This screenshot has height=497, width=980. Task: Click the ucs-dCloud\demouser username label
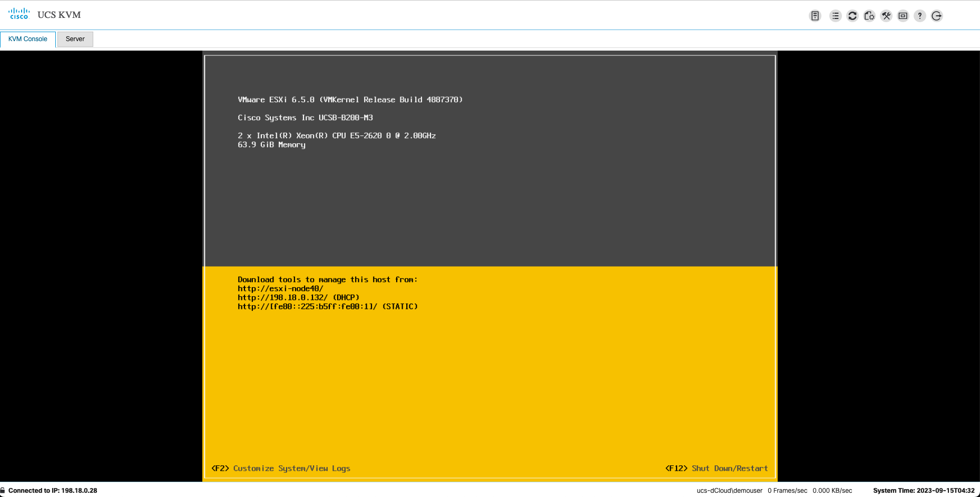point(729,490)
